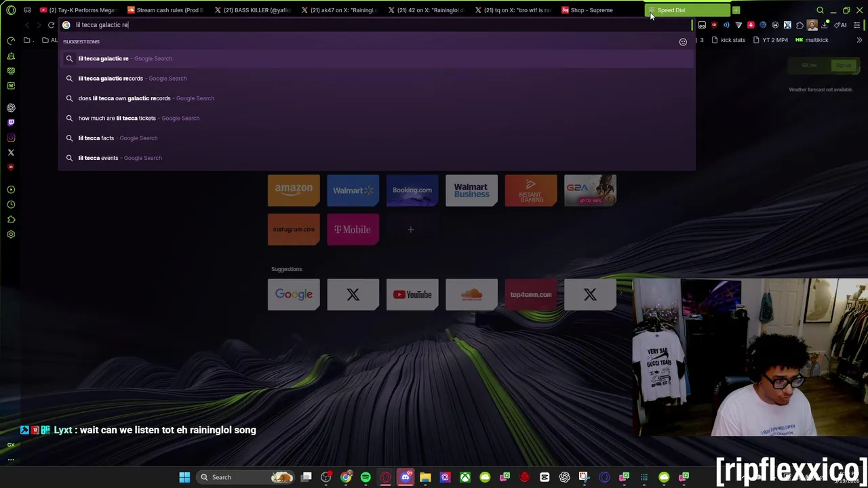The image size is (868, 488).
Task: Open the Amazon speed dial tile
Action: [294, 190]
